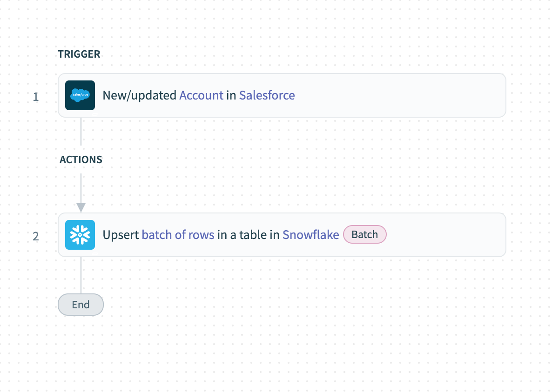Click the ACTIONS section heading

[x=81, y=159]
